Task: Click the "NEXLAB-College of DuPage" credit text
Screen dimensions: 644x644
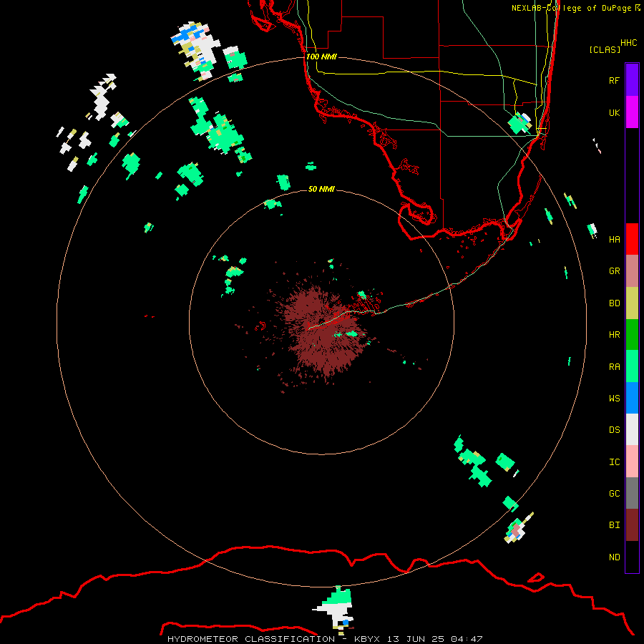Action: coord(571,8)
